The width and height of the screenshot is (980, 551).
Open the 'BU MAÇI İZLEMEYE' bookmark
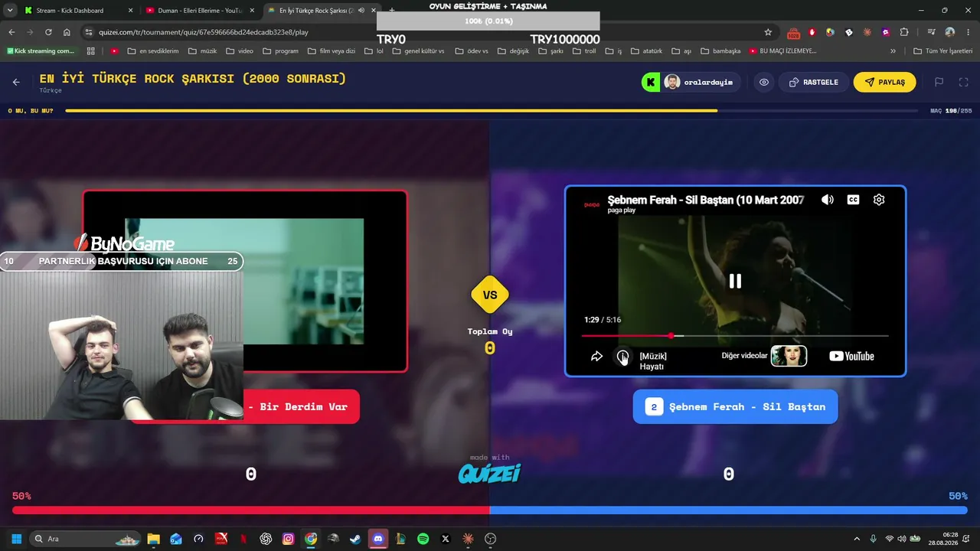pyautogui.click(x=782, y=51)
